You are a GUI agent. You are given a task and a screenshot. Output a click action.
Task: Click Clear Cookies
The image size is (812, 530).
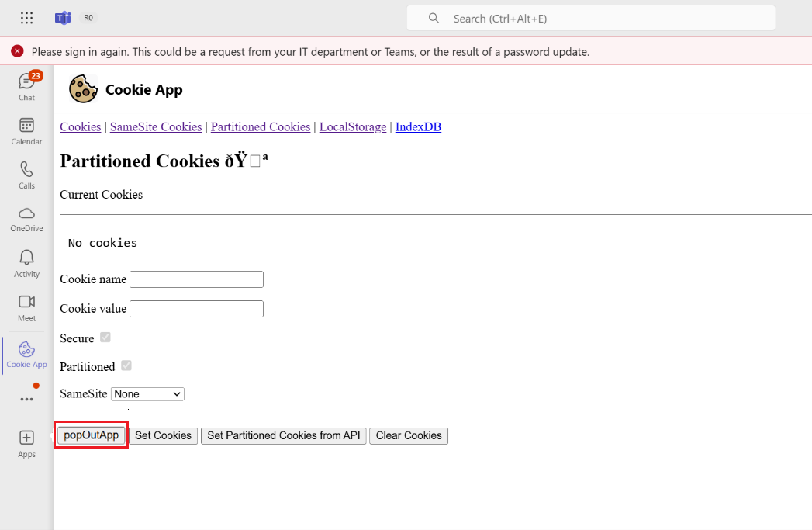pyautogui.click(x=409, y=435)
